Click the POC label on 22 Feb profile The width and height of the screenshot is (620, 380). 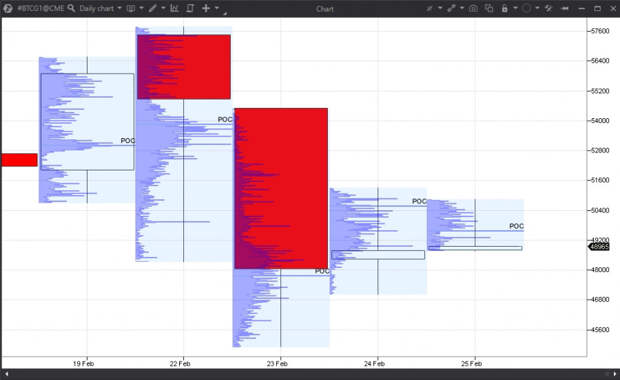click(225, 119)
